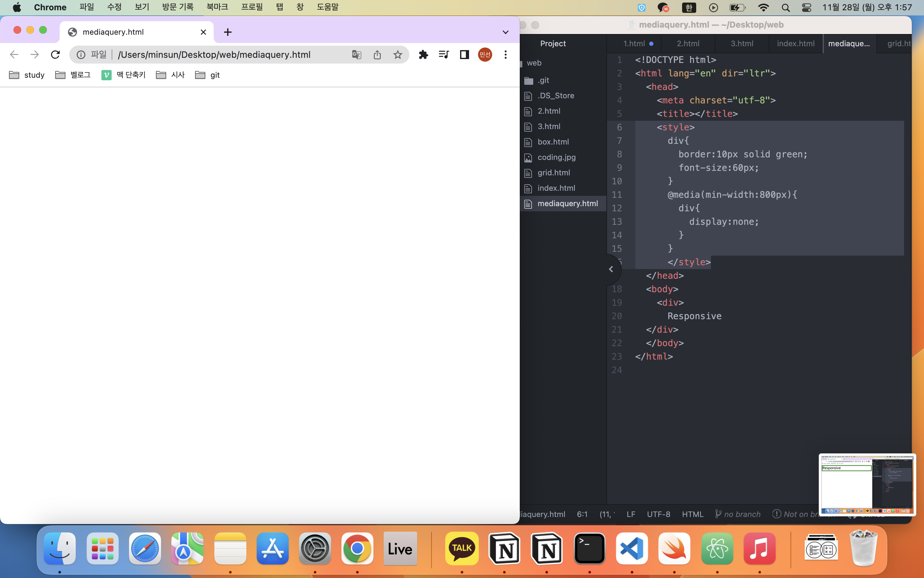This screenshot has height=578, width=924.
Task: Open Trash from the dock
Action: point(863,548)
